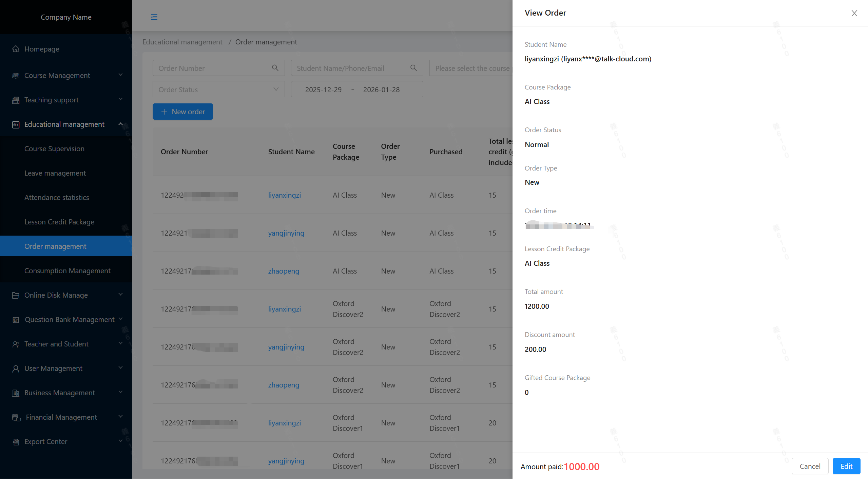Click the date range start field
Viewport: 868px width, 479px height.
(323, 89)
